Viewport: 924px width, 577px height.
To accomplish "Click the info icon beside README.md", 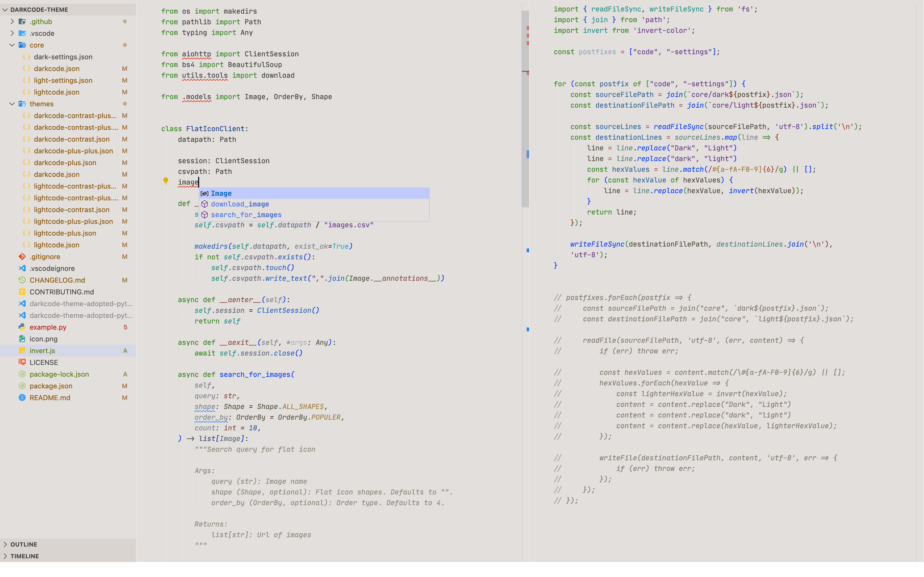I will coord(22,398).
